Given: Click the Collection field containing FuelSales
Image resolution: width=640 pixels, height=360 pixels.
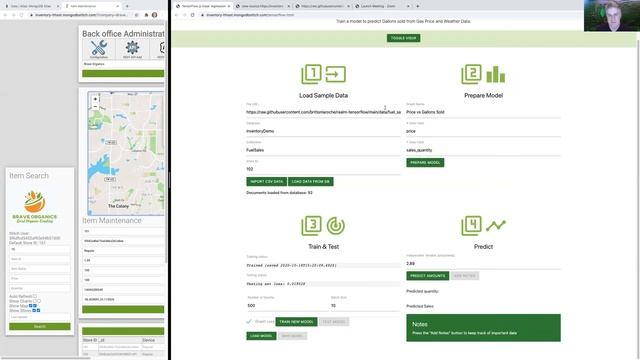Looking at the screenshot, I should click(323, 150).
